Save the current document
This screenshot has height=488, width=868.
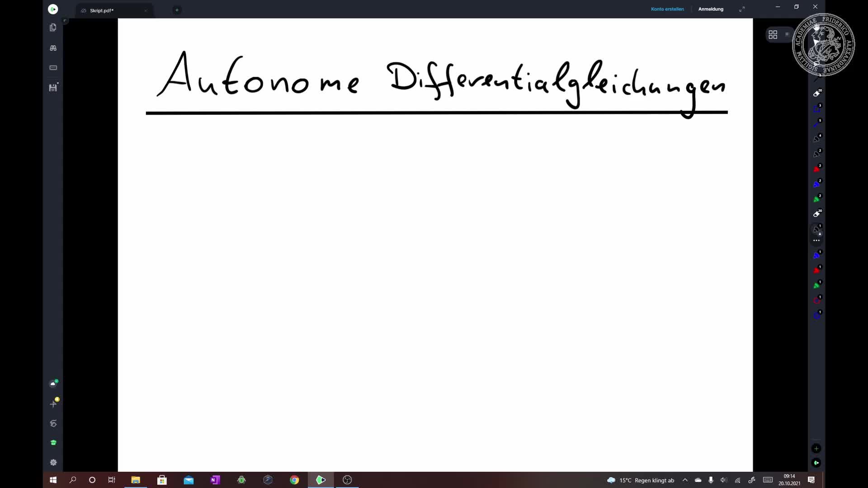53,88
